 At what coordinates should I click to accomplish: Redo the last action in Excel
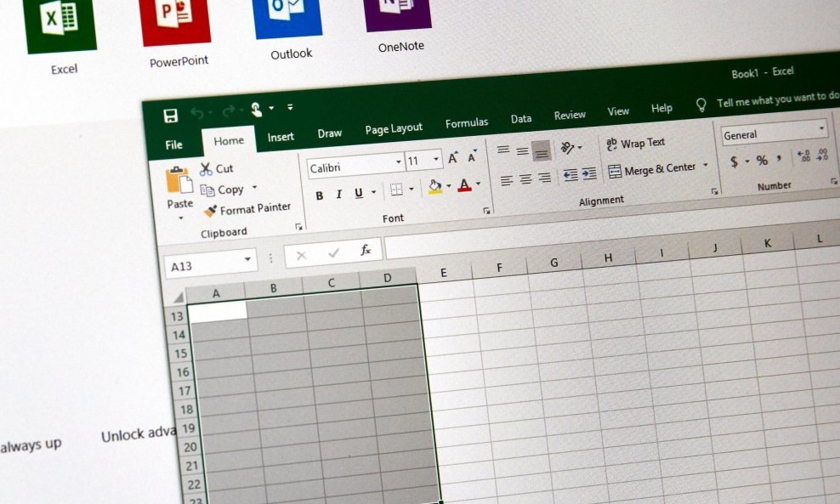(x=229, y=110)
